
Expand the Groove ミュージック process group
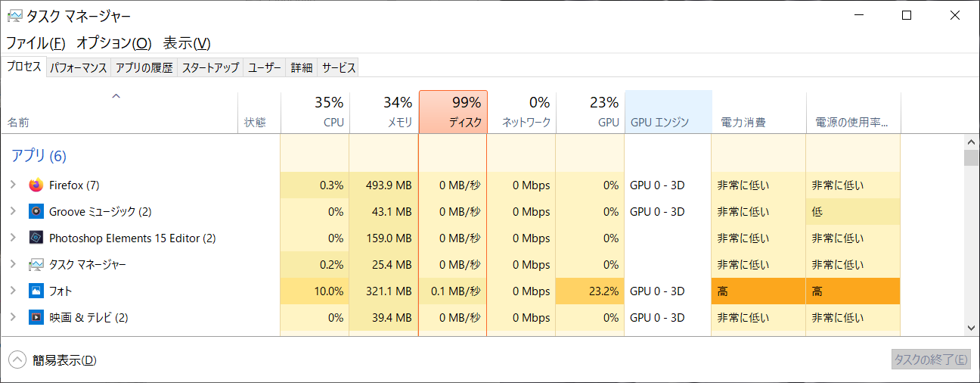(x=13, y=211)
